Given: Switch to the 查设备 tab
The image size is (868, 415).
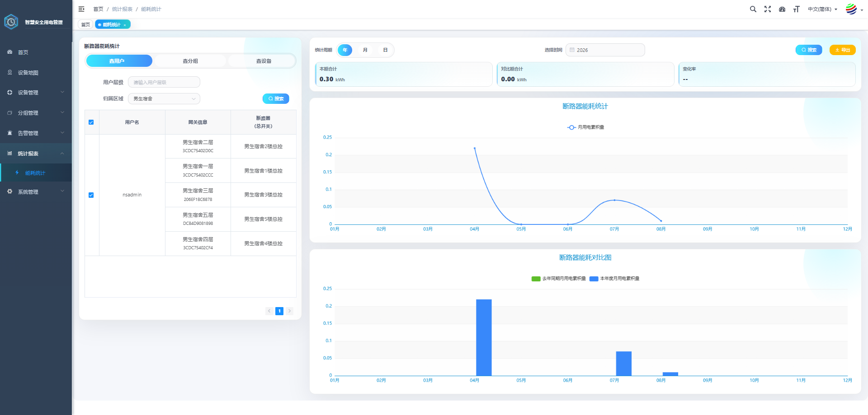Looking at the screenshot, I should tap(264, 61).
